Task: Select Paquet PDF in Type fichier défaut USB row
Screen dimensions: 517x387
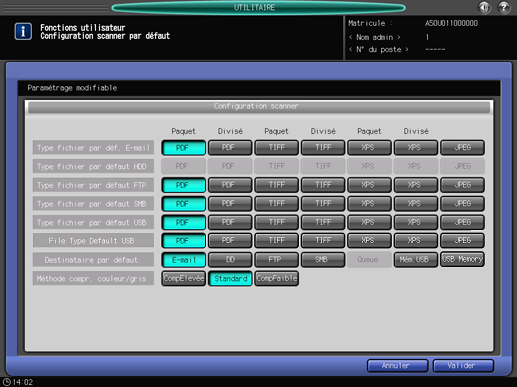Action: tap(183, 222)
